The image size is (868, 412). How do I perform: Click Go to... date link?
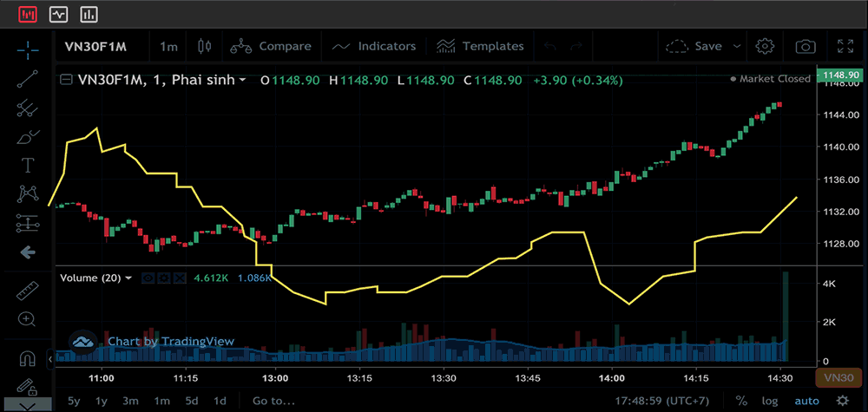274,401
